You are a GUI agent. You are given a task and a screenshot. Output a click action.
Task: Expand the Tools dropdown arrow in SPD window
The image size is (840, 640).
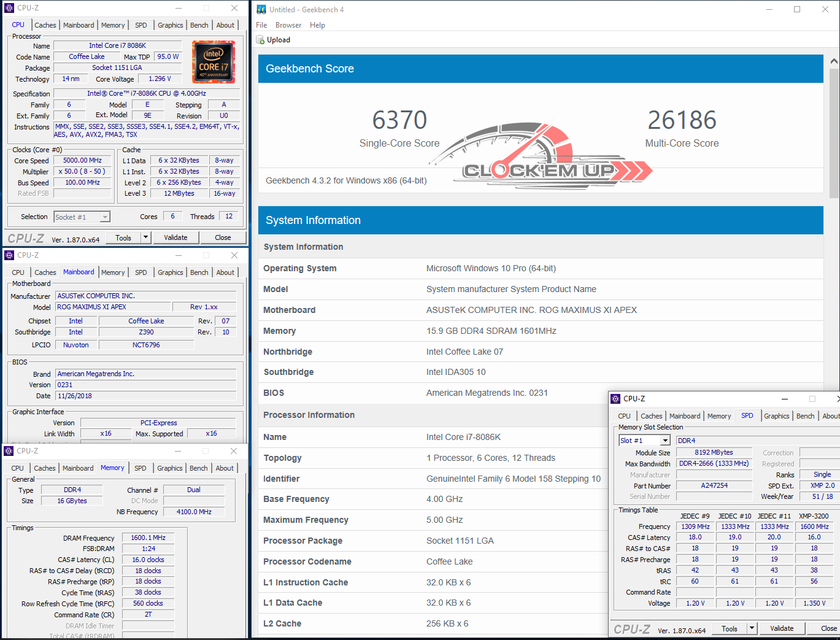[x=752, y=628]
